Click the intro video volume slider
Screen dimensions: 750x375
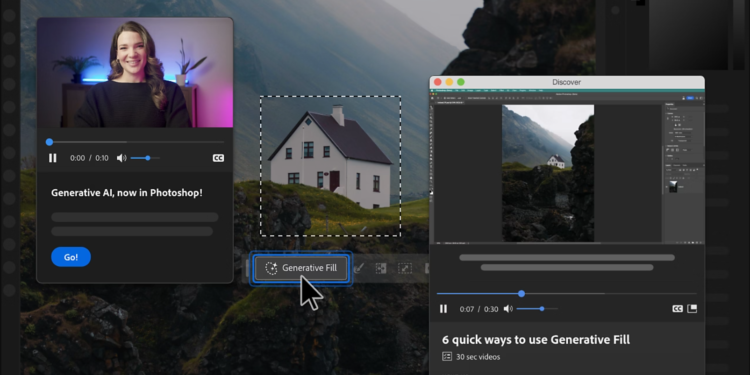coord(145,158)
